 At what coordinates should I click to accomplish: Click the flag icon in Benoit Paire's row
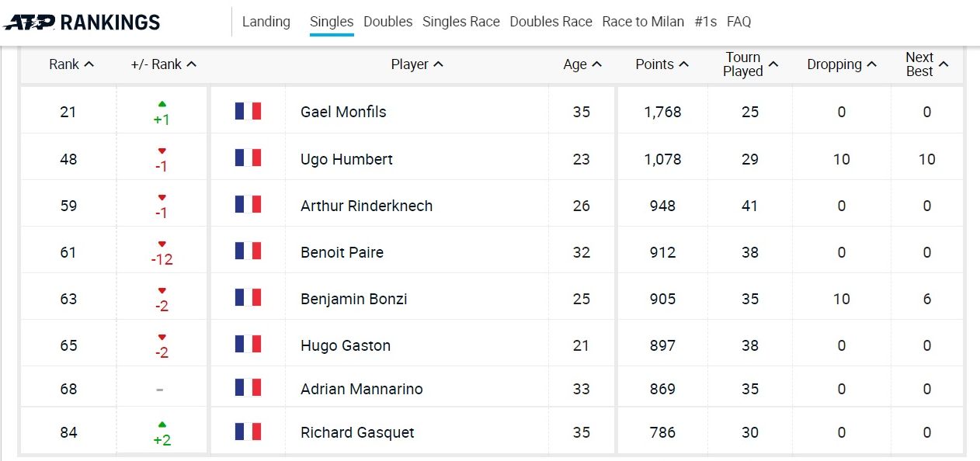click(248, 251)
